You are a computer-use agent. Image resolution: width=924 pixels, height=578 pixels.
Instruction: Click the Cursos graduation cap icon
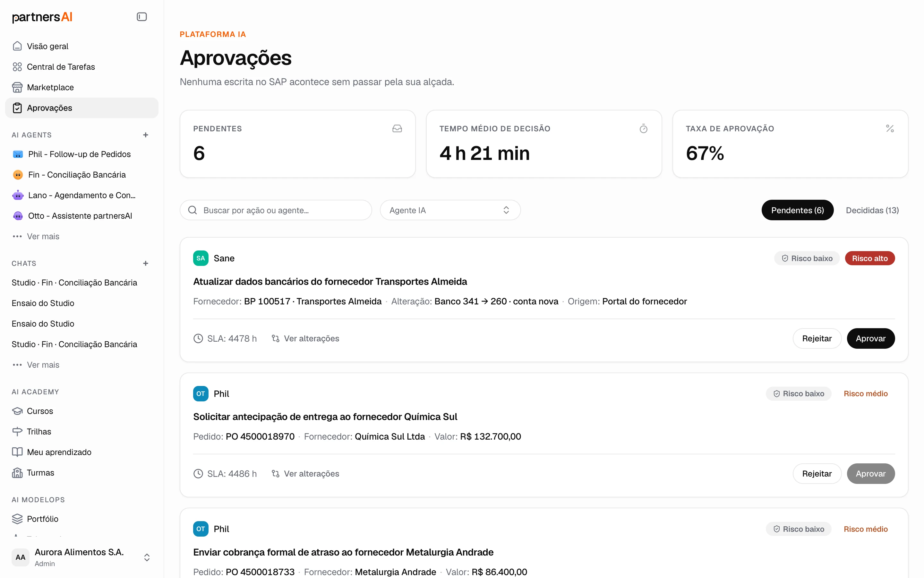17,411
